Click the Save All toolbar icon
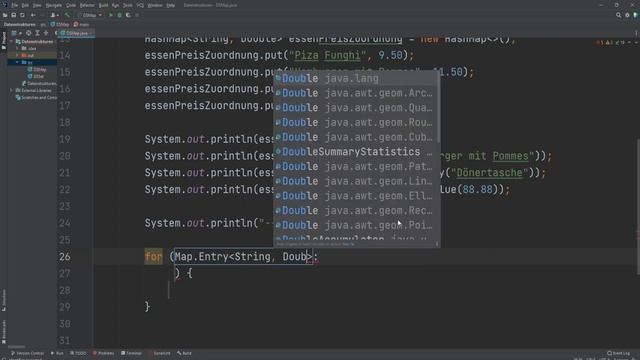 click(13, 15)
